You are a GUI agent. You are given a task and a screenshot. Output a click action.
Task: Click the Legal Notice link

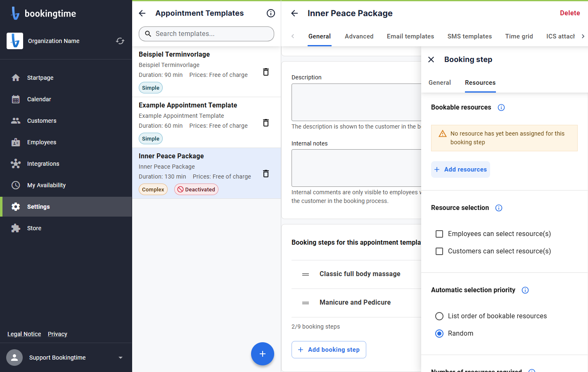pos(24,334)
